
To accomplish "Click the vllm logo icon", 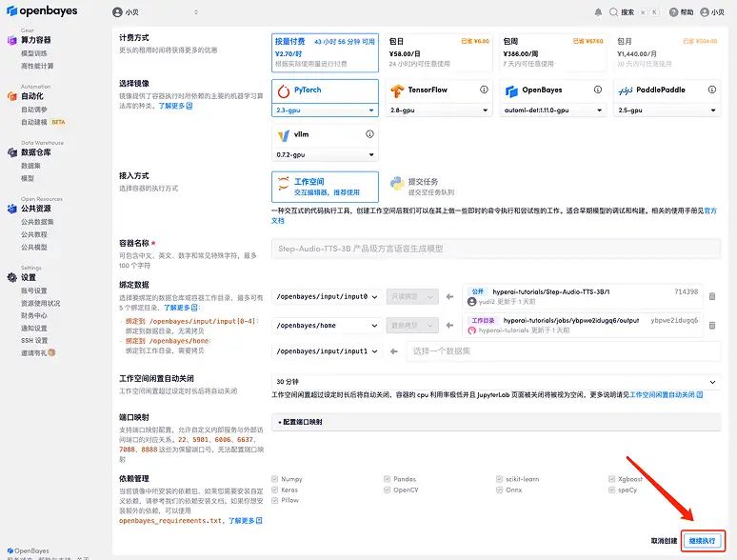I will coord(284,135).
